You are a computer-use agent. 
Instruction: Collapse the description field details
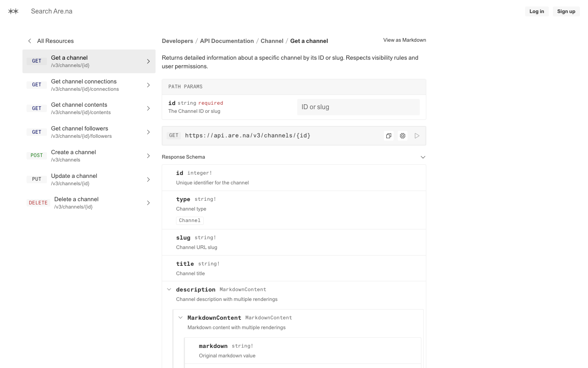(x=169, y=289)
